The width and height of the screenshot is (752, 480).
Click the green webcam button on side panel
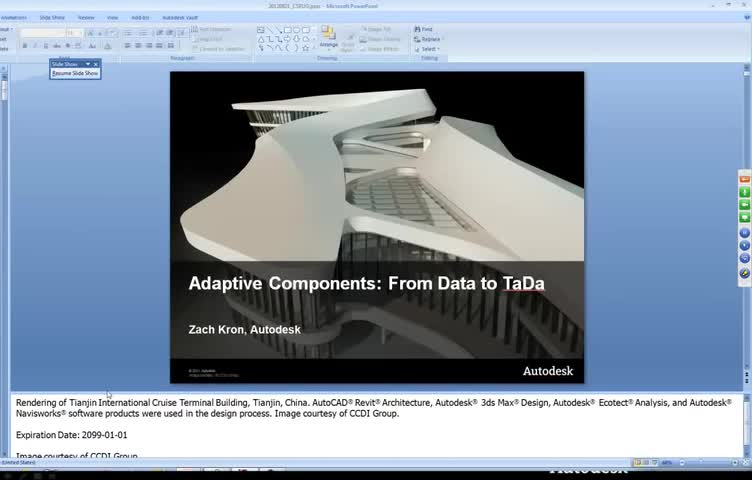744,205
